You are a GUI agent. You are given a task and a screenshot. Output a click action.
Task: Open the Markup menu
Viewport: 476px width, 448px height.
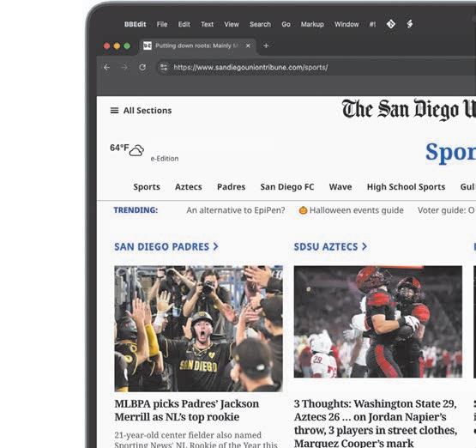[312, 24]
